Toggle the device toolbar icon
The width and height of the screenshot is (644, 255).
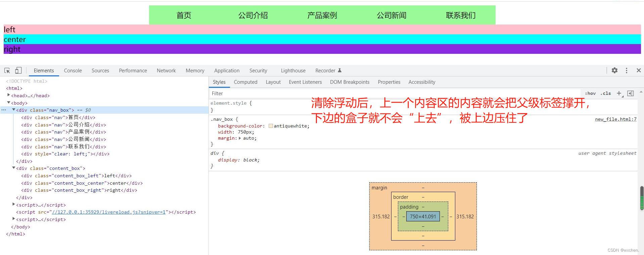(18, 70)
